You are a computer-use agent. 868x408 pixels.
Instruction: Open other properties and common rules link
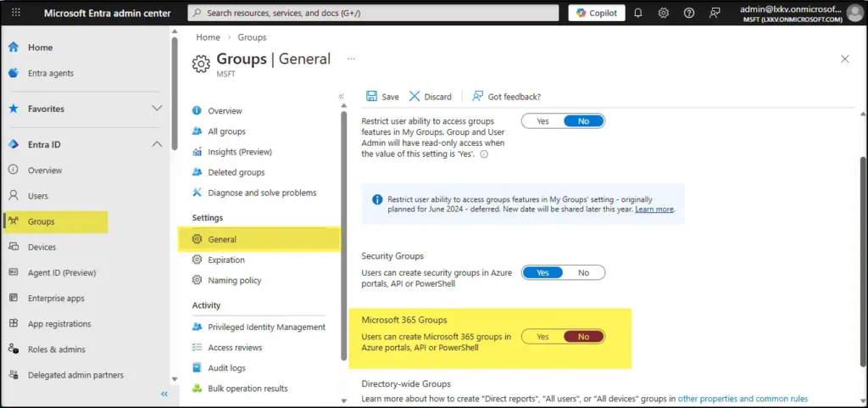click(x=743, y=398)
